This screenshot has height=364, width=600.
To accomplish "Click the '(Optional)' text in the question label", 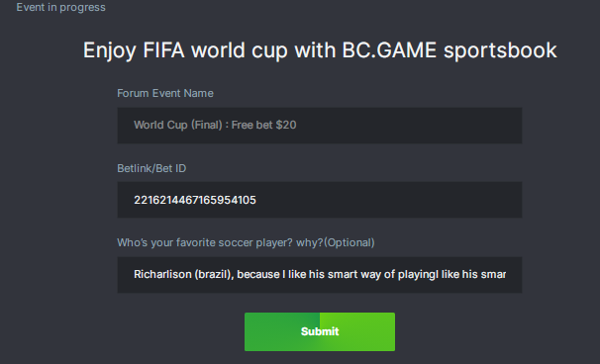I will pos(350,242).
